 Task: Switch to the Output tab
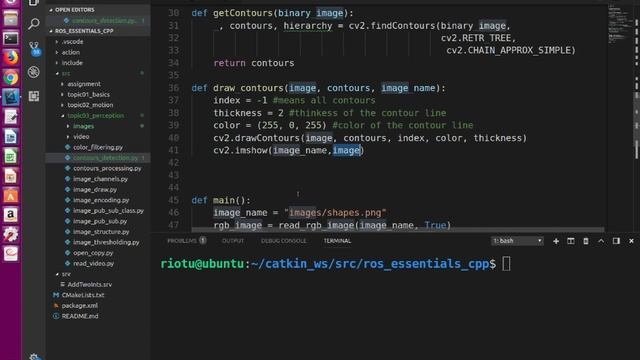pos(233,241)
